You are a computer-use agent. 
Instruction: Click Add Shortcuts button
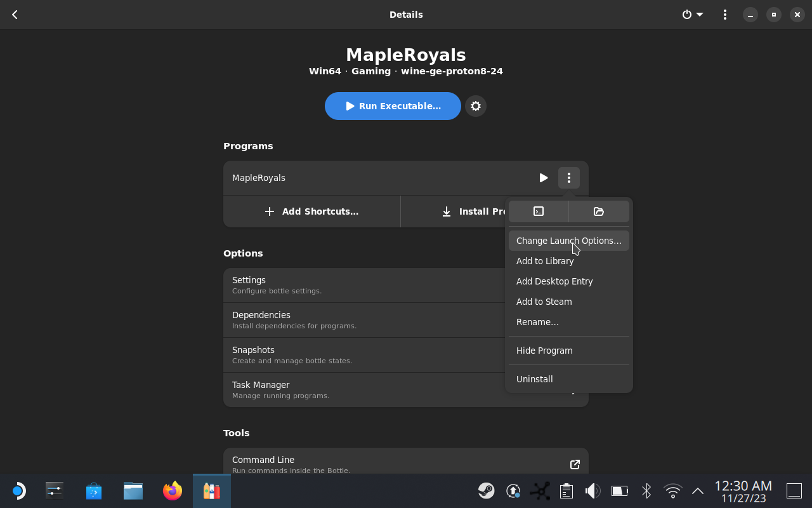pyautogui.click(x=311, y=211)
